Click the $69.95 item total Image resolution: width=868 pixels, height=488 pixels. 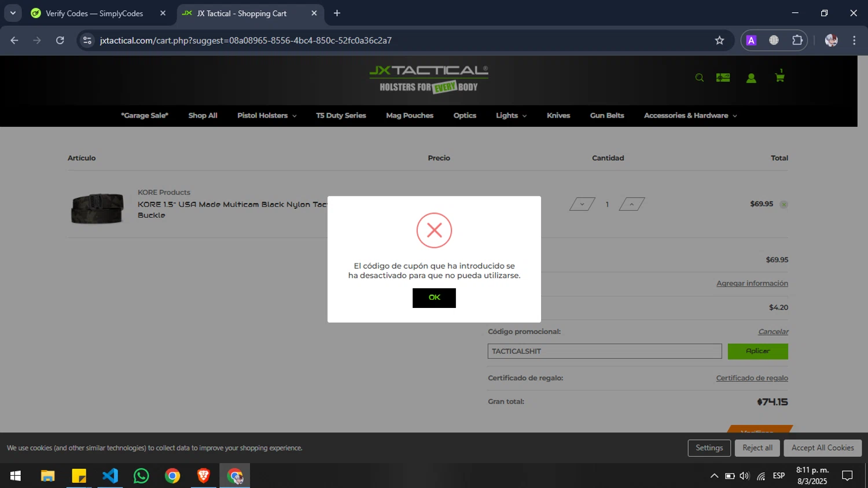coord(762,204)
